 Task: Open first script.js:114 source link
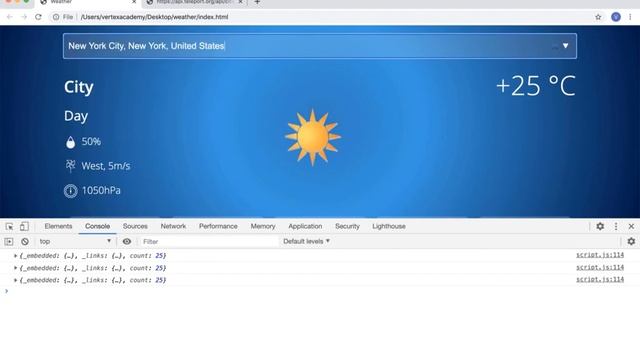pyautogui.click(x=600, y=255)
